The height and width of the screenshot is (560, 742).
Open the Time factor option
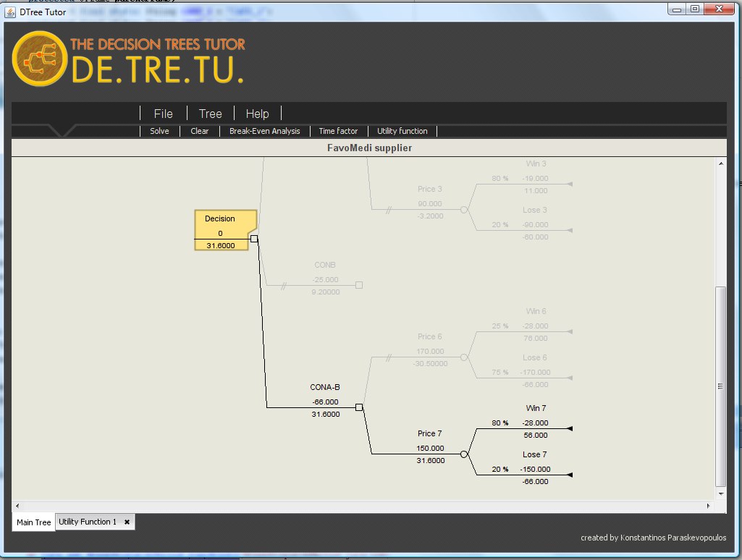click(x=338, y=131)
